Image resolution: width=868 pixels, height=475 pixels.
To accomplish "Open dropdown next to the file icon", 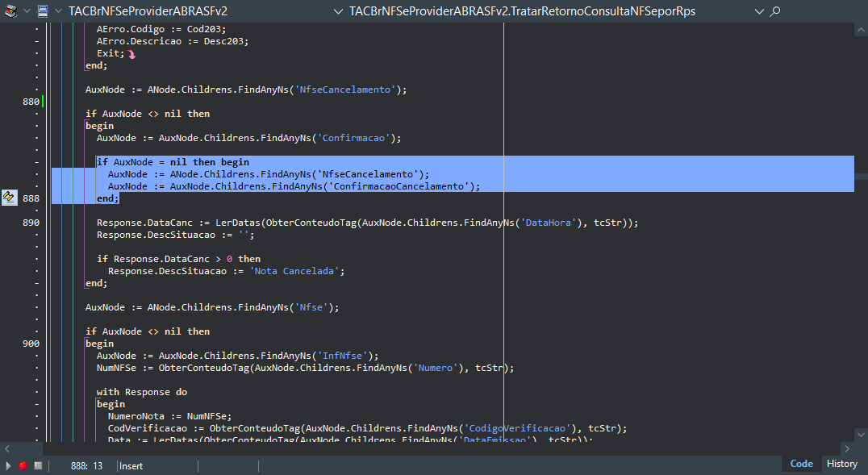I will (58, 11).
